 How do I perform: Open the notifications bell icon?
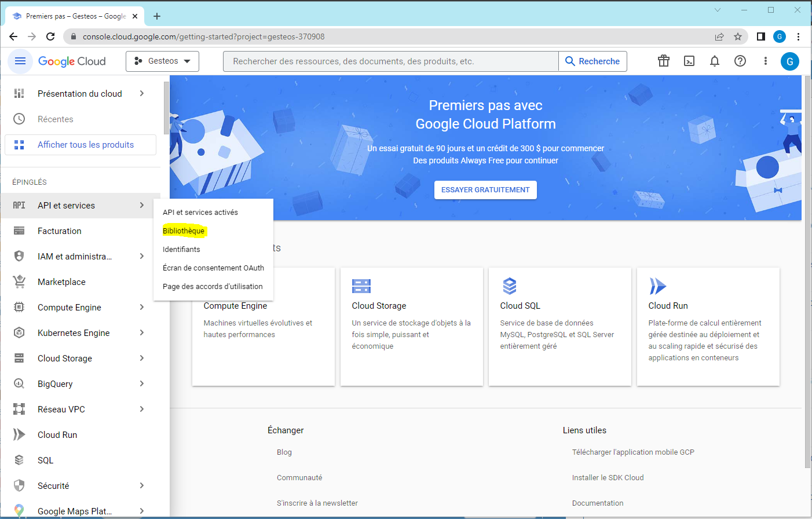[x=715, y=61]
